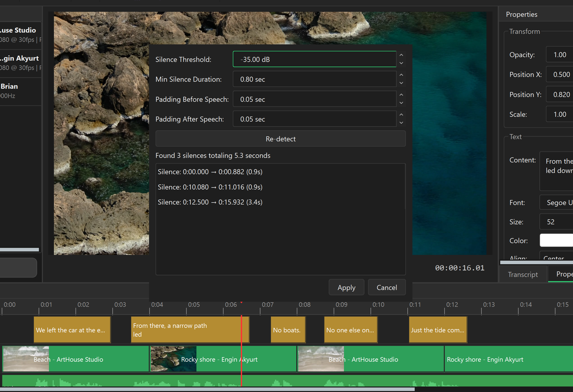Click the Padding Before Speech input field
The width and height of the screenshot is (573, 392).
click(315, 99)
